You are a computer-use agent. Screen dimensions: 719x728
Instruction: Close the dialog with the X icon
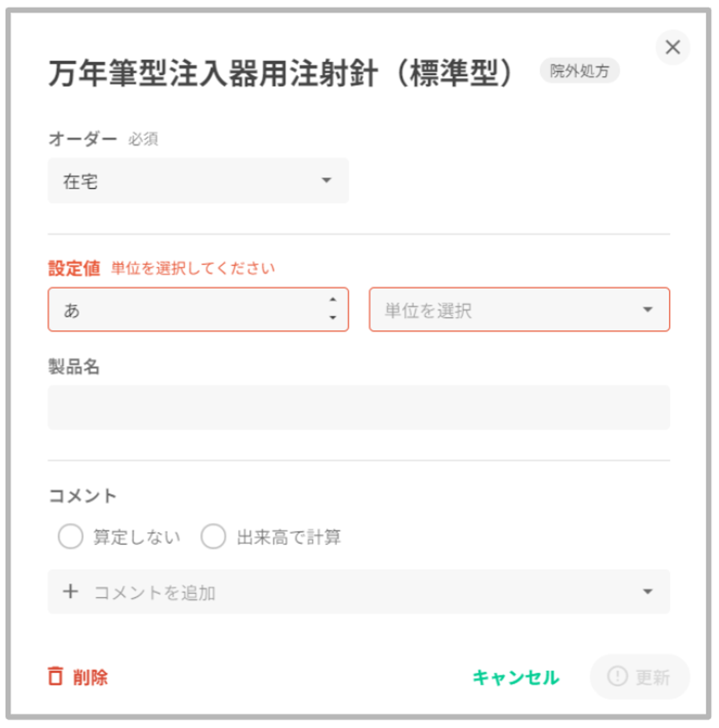point(672,47)
